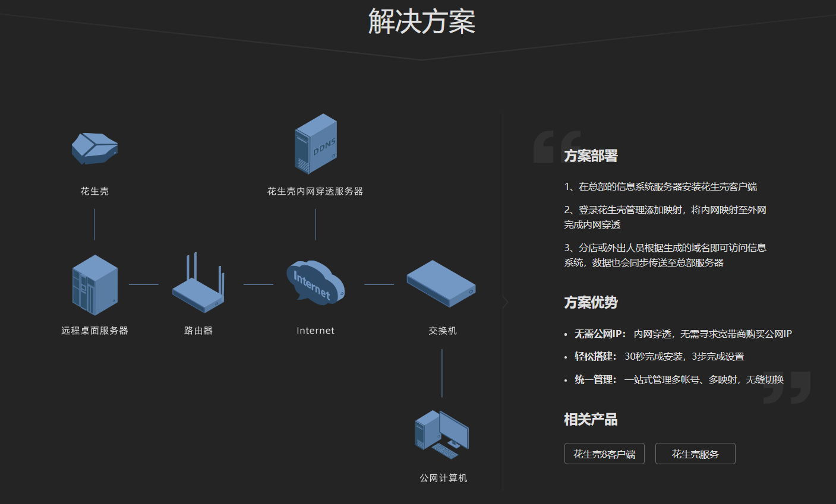Click the 花生壳 label under the device

click(94, 191)
